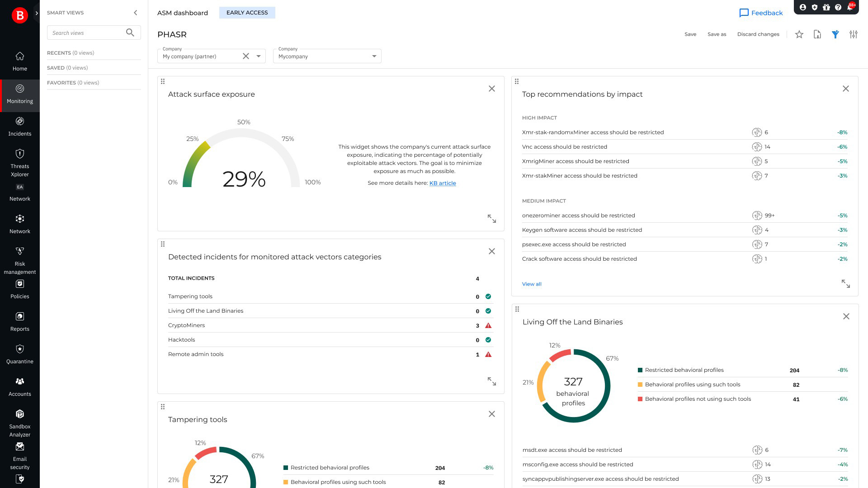Click the blue filter funnel icon
868x488 pixels.
click(x=835, y=34)
